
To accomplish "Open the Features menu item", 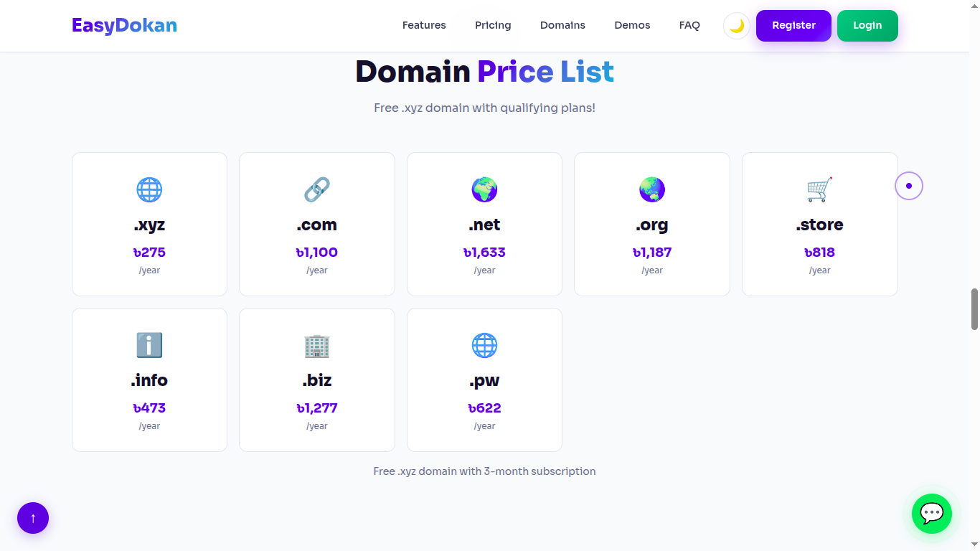I will click(x=424, y=25).
